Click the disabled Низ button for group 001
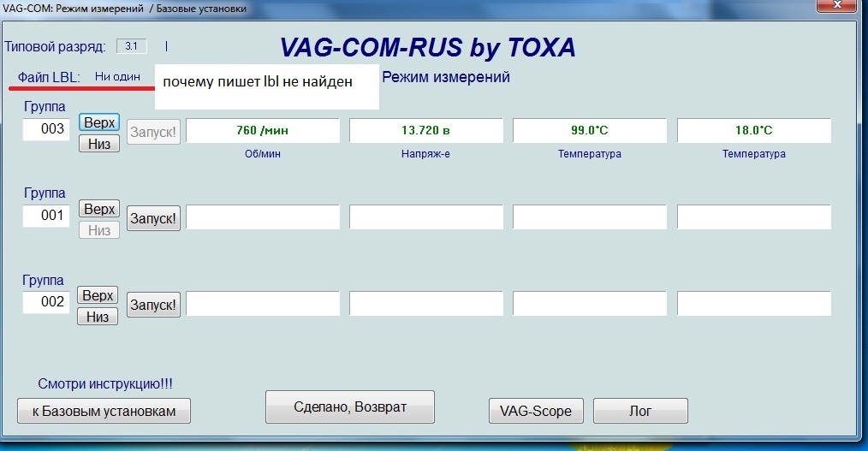This screenshot has width=868, height=451. point(99,230)
